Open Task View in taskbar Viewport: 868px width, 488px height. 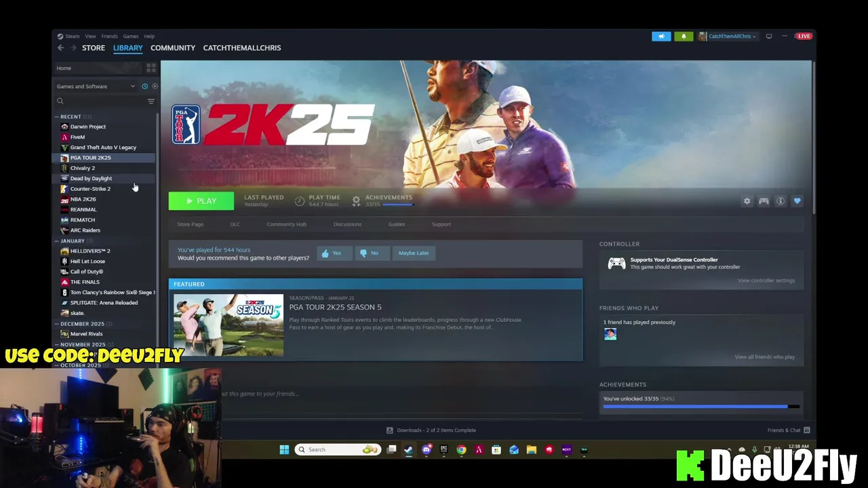391,449
